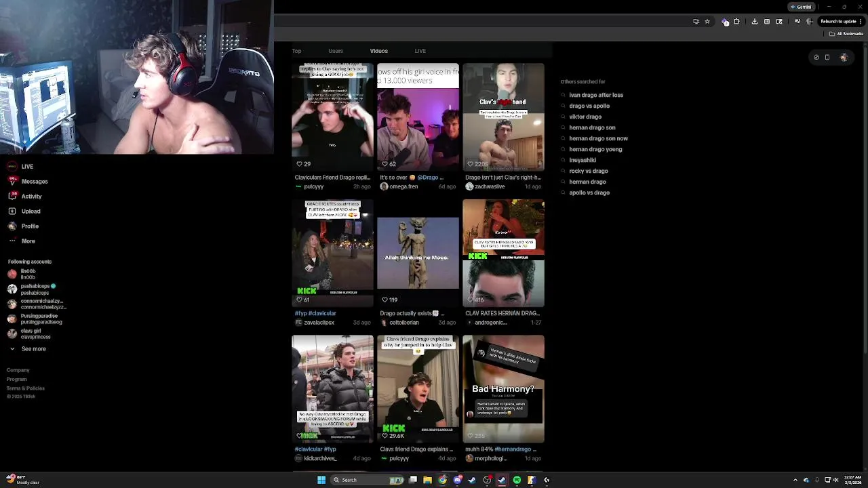868x488 pixels.
Task: Open the More menu with three dots
Action: tap(22, 241)
